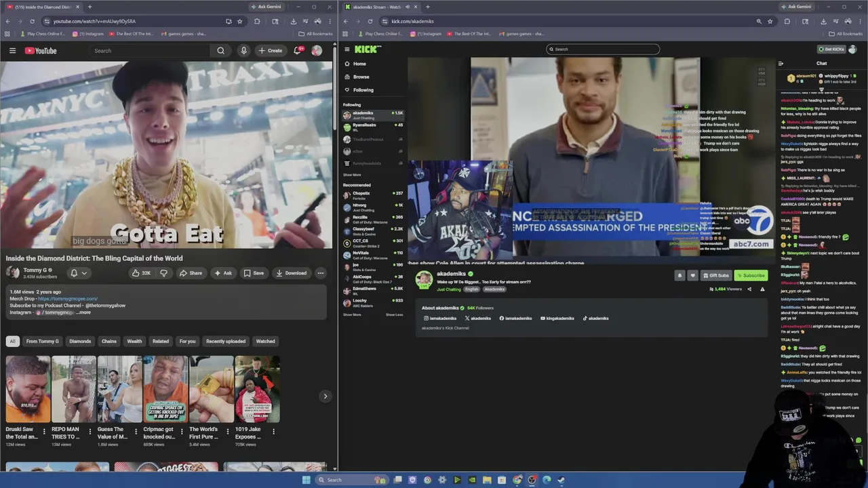The width and height of the screenshot is (868, 488).
Task: Share the akademiks stream
Action: point(749,289)
